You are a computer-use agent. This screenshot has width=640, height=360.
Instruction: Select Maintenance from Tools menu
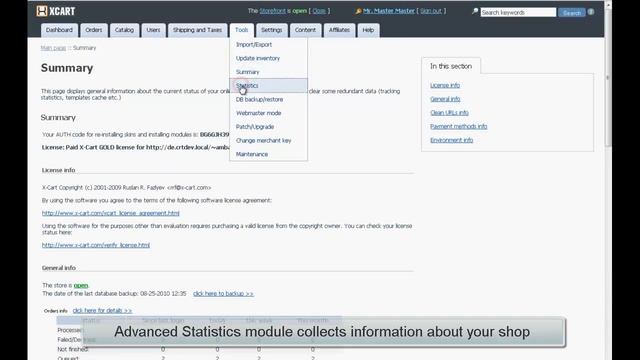pos(268,154)
